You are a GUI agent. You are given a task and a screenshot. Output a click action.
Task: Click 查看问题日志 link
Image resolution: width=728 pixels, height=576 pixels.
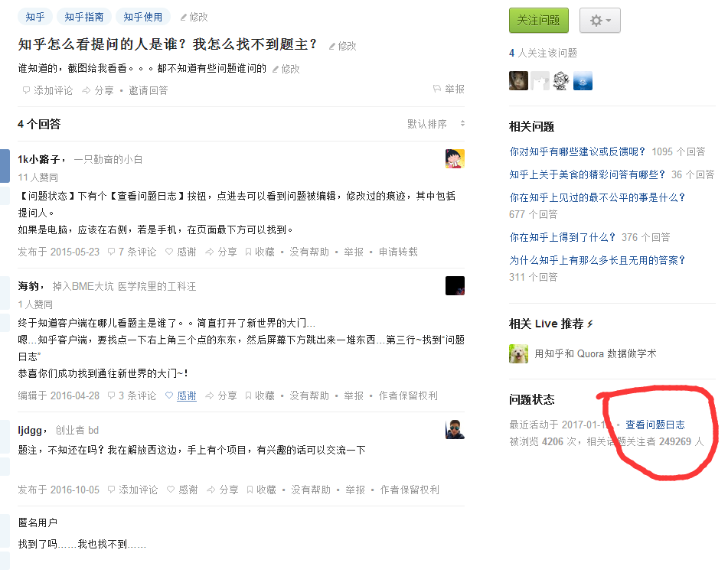(655, 425)
